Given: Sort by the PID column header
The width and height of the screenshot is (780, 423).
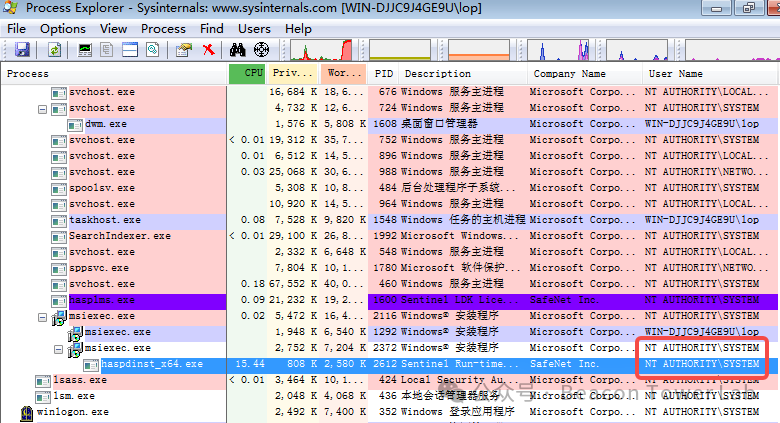Looking at the screenshot, I should [x=383, y=74].
